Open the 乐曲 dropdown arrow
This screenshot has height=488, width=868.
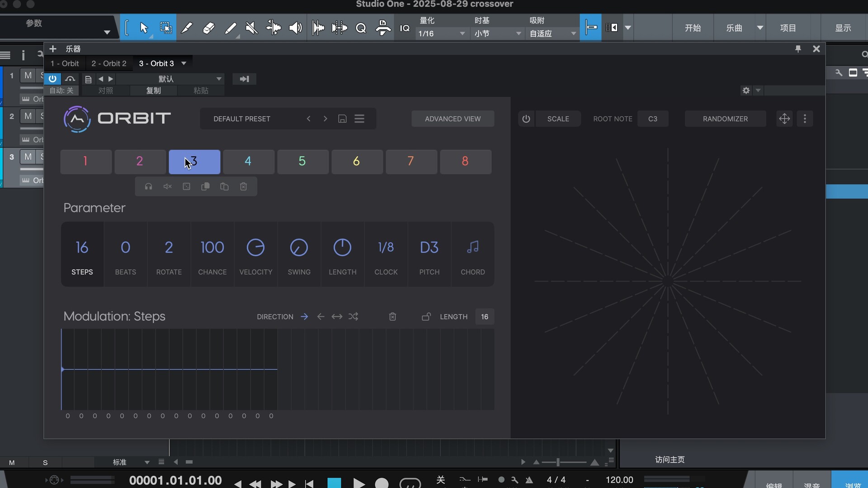pos(760,28)
